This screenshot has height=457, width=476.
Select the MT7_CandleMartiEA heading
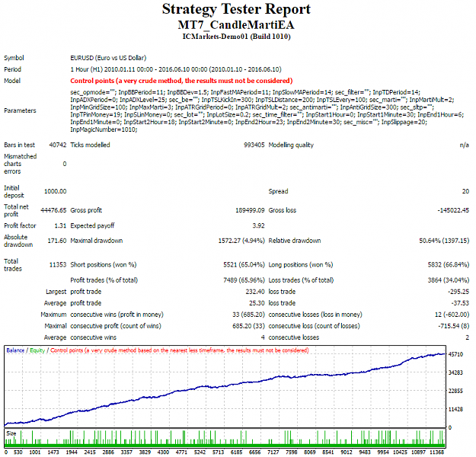tap(236, 25)
